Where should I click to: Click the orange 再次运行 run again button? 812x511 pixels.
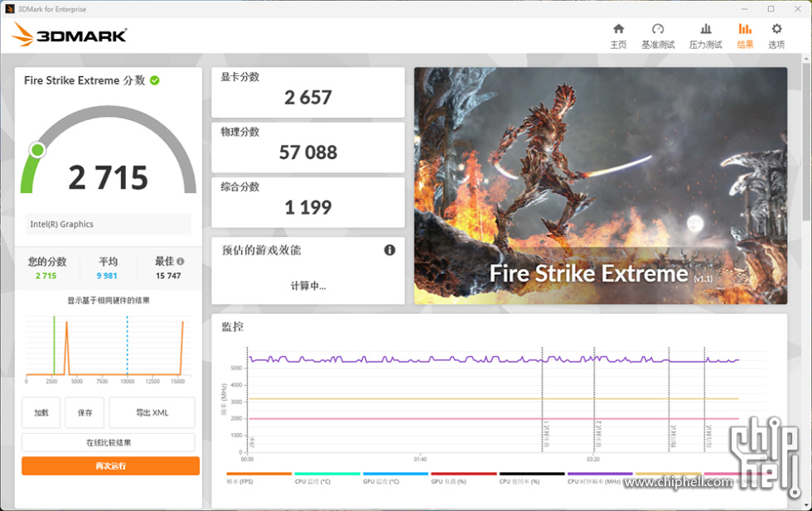tap(110, 466)
